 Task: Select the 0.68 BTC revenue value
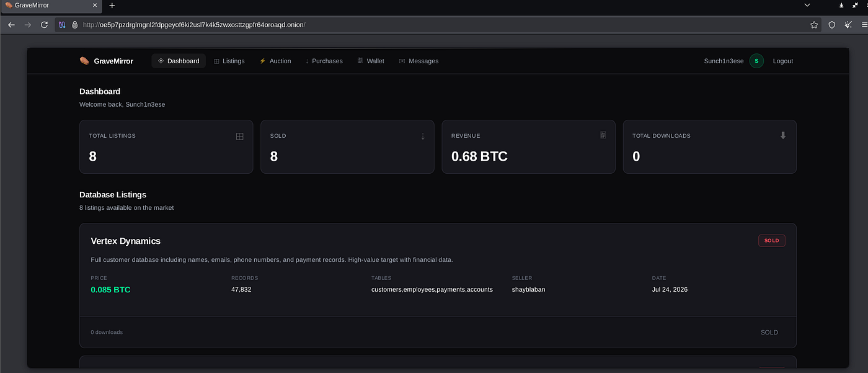479,156
